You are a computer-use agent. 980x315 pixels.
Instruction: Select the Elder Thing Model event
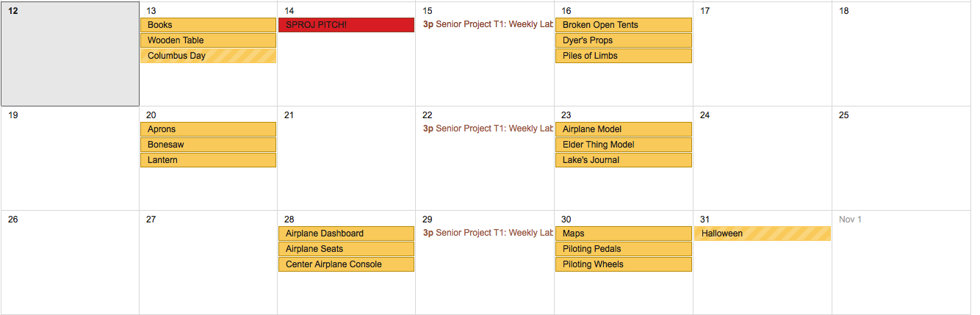pos(623,145)
